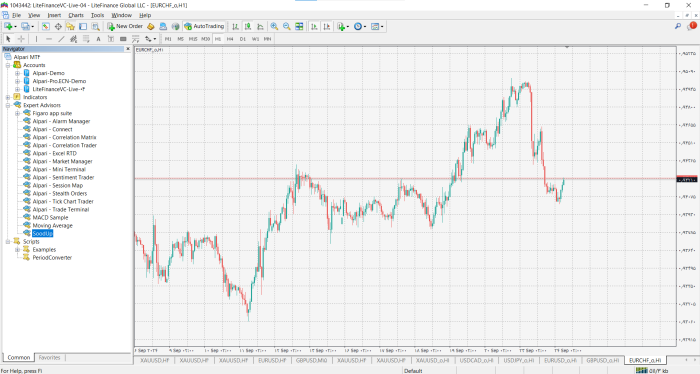
Task: Open the GBPUSD,M30 chart tab
Action: point(311,360)
